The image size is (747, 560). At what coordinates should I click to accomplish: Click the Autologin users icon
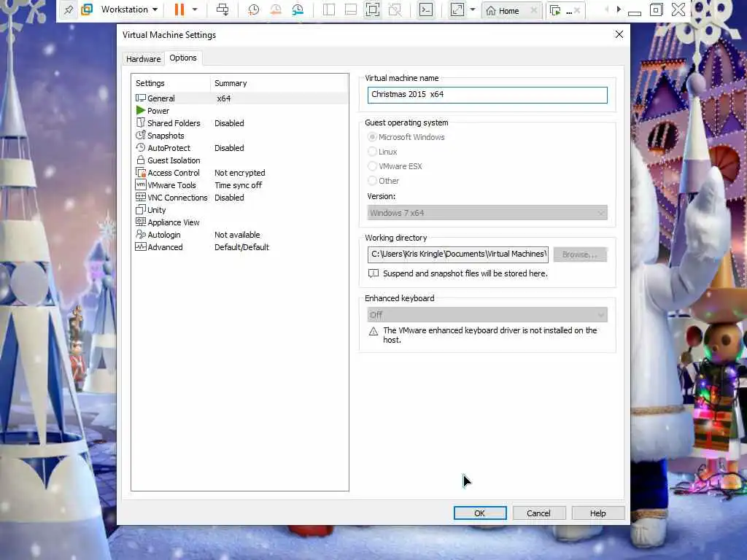(x=141, y=234)
